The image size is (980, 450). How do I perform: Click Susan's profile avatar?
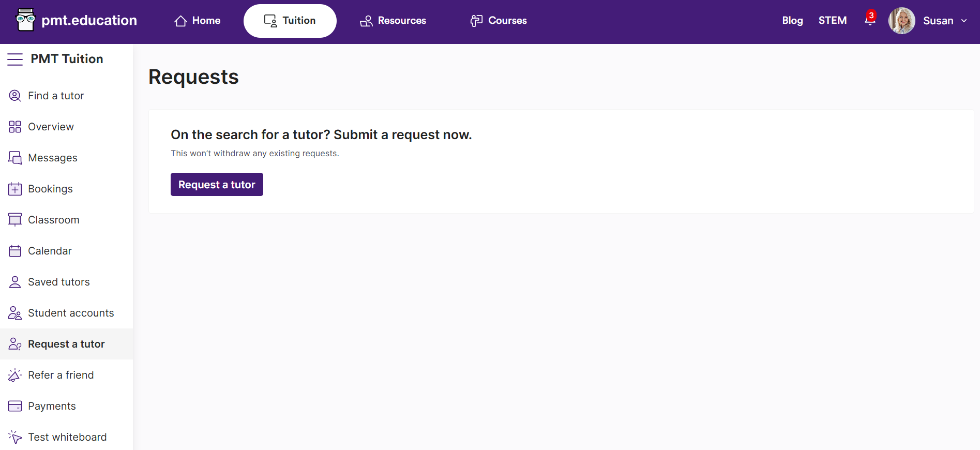901,21
